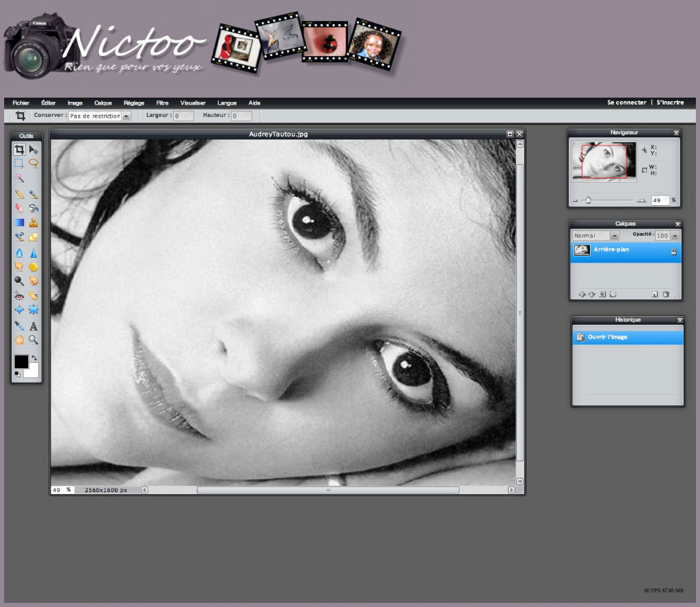This screenshot has width=700, height=607.
Task: Activate the Red Eye reduction tool
Action: point(20,297)
